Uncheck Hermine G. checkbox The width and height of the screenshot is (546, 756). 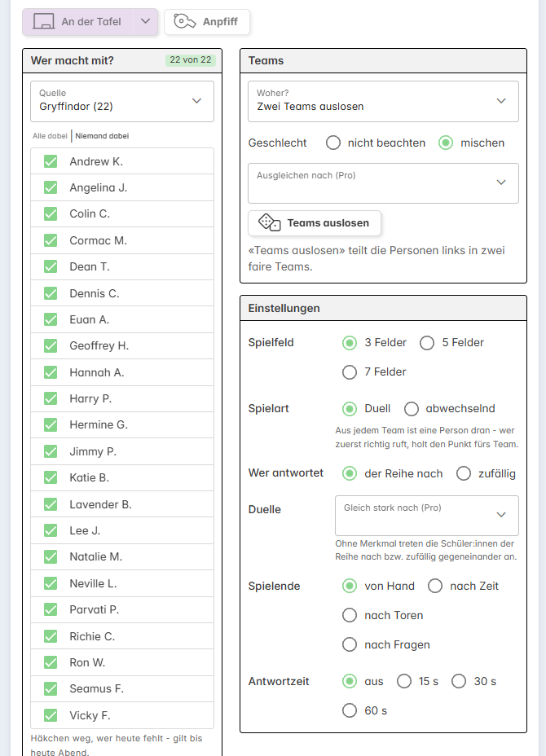point(51,424)
